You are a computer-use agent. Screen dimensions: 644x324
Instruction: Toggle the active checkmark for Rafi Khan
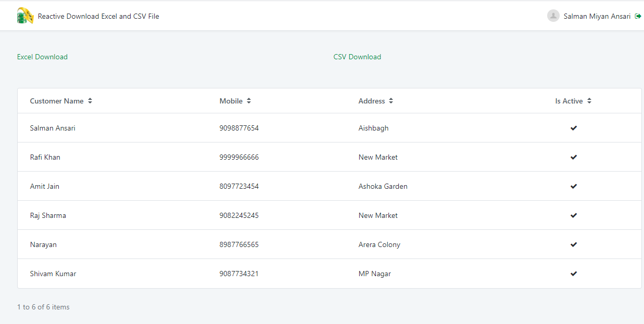(573, 157)
